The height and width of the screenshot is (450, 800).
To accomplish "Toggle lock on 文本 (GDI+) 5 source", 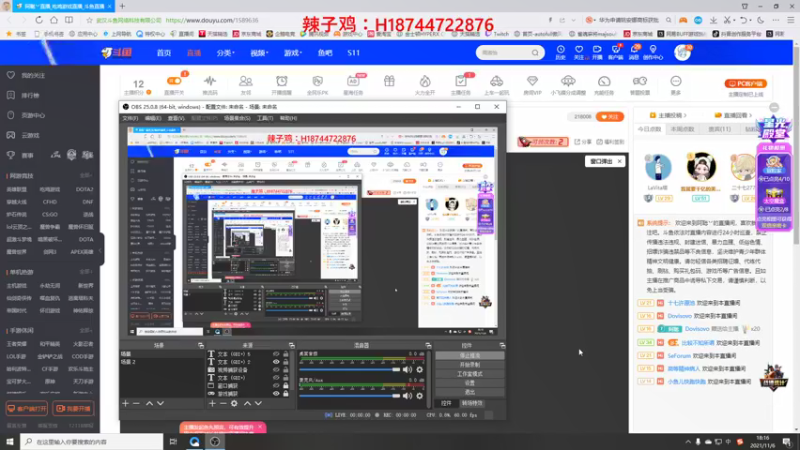I will [286, 354].
